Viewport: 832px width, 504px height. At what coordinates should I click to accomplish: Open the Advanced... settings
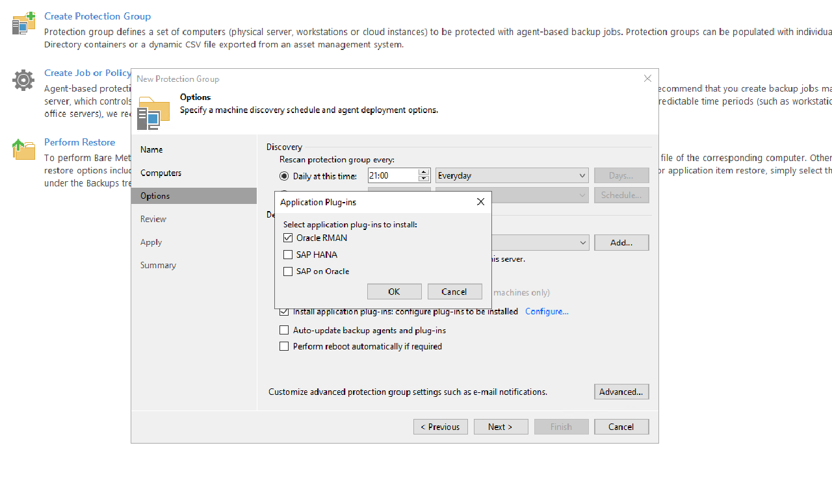(x=621, y=392)
